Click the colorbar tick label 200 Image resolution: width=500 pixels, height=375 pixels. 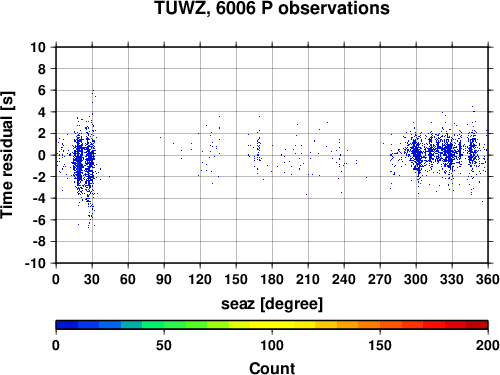488,345
